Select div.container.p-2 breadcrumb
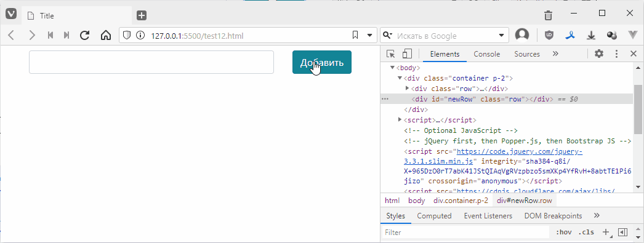 click(x=461, y=201)
